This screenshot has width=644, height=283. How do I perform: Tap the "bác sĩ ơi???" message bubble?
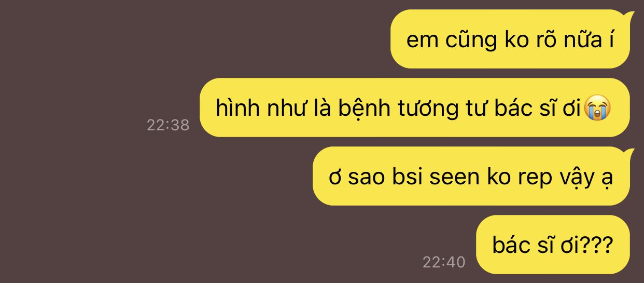(553, 245)
